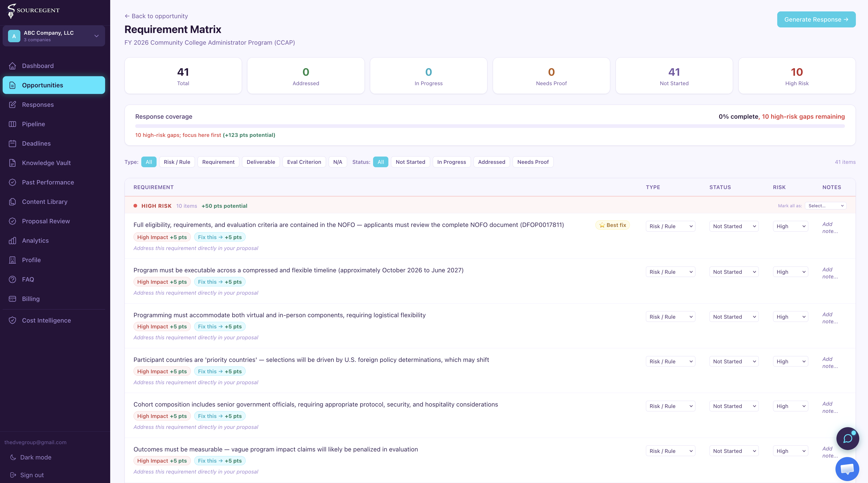This screenshot has width=868, height=483.
Task: Navigate to Proposal Review
Action: (54, 221)
